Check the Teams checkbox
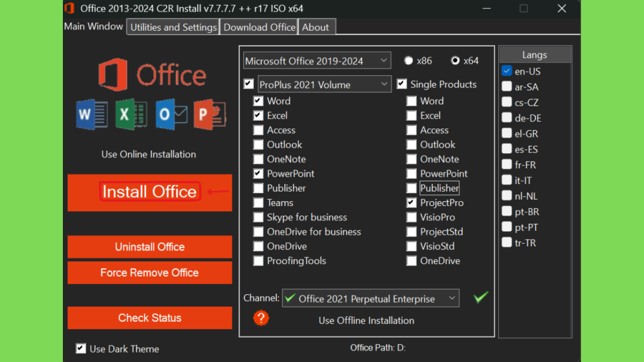Image resolution: width=644 pixels, height=362 pixels. (x=258, y=203)
